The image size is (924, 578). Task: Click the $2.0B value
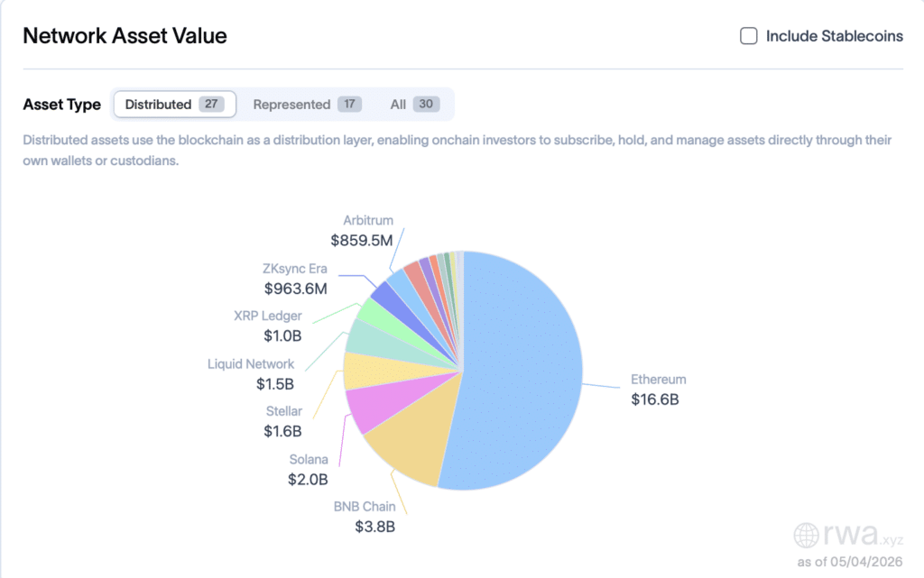point(308,480)
